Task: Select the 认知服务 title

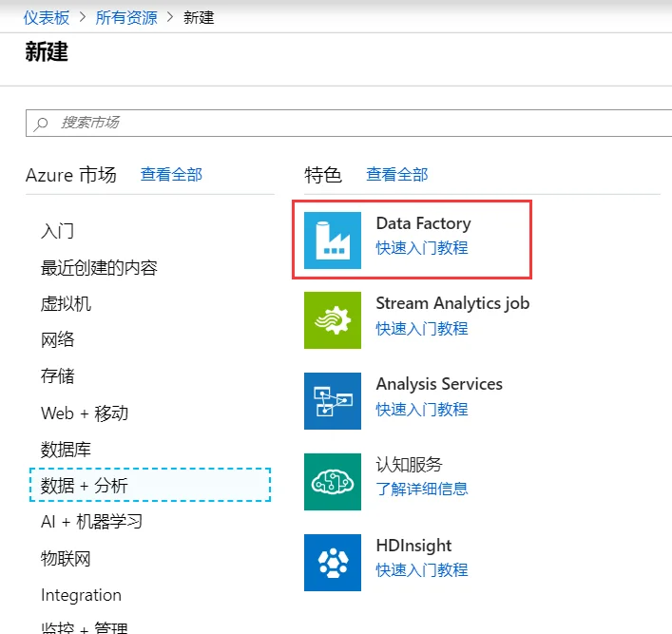Action: tap(409, 464)
